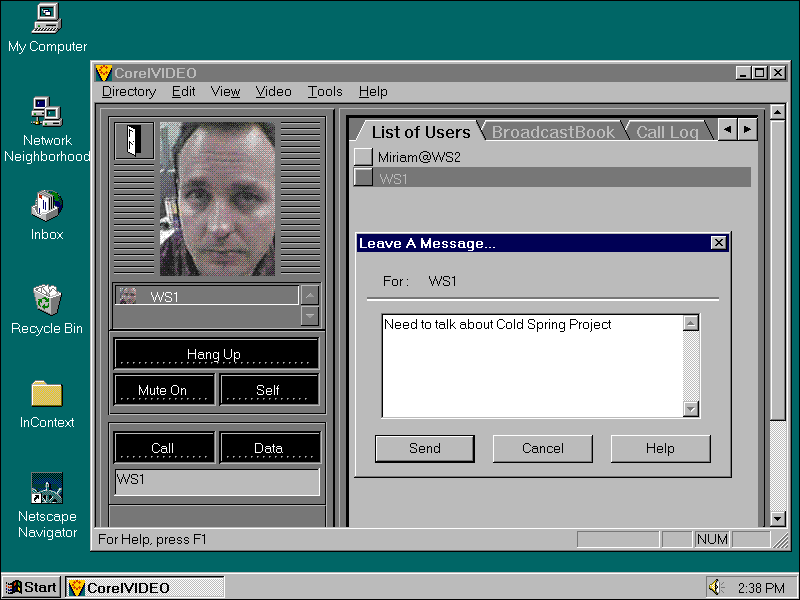The image size is (800, 600).
Task: Open the Inbox desktop icon
Action: pyautogui.click(x=47, y=206)
